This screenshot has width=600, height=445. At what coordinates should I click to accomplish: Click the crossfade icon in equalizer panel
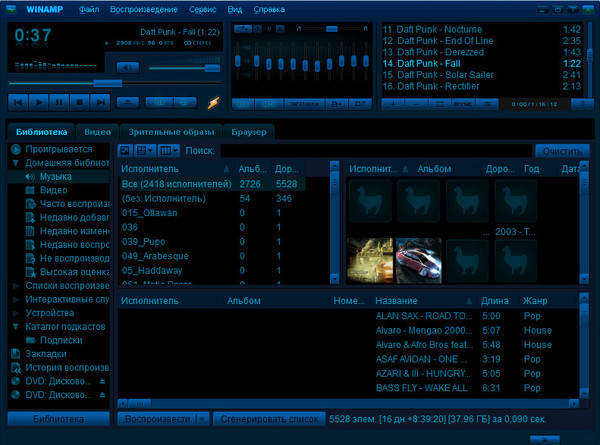click(x=243, y=28)
